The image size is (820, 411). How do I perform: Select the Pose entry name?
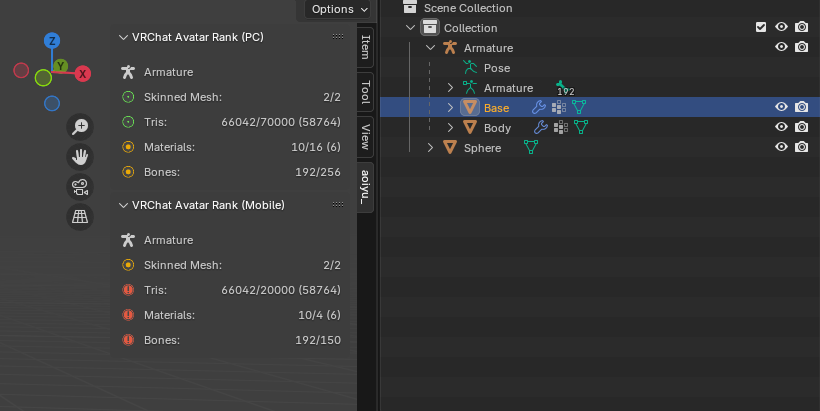coord(497,68)
